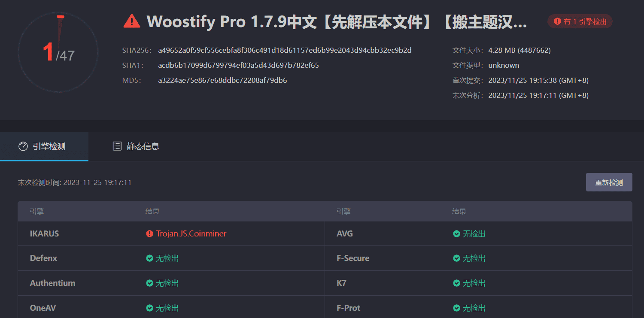
Task: Open the 静态信息 tab
Action: 136,146
